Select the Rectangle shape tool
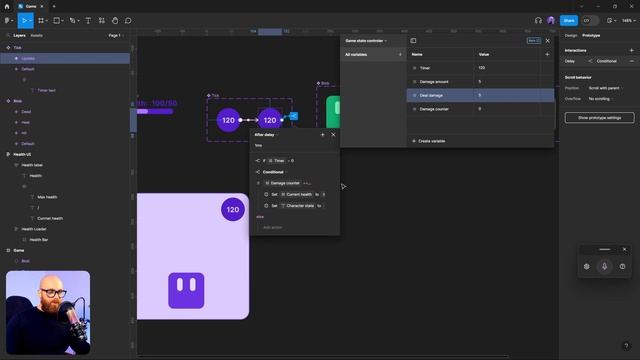This screenshot has width=640, height=360. pyautogui.click(x=56, y=20)
